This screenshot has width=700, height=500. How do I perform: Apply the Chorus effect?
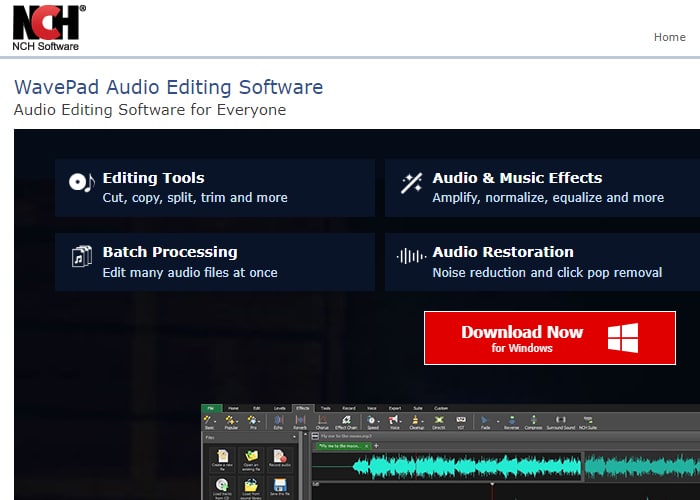point(322,422)
